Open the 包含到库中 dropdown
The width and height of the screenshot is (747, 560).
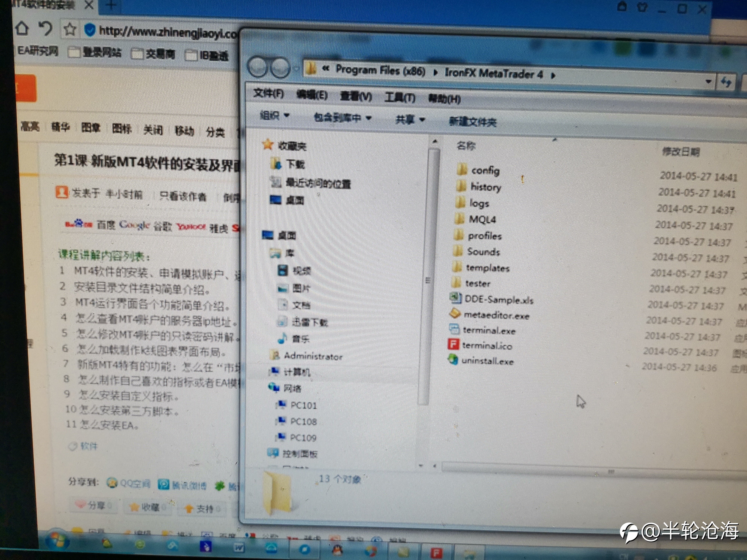pyautogui.click(x=342, y=117)
